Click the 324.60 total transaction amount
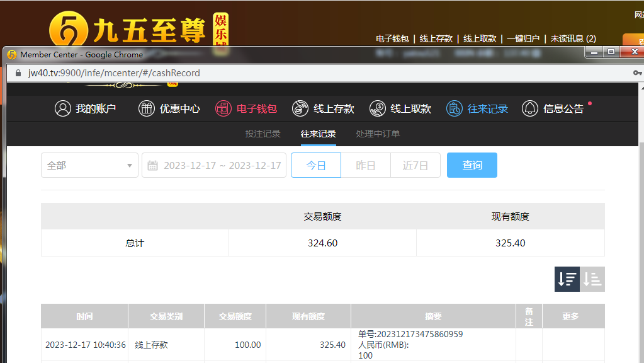Image resolution: width=644 pixels, height=363 pixels. 322,243
